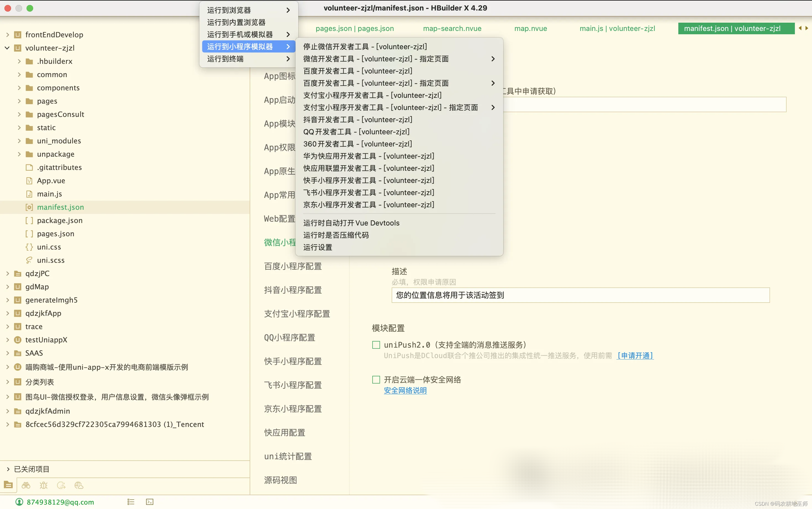Expand the frontEndDevelop project
The image size is (812, 509).
tap(7, 35)
